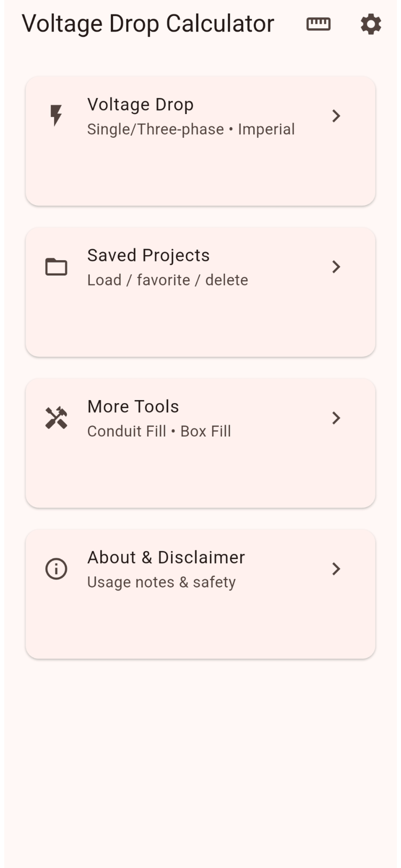The image size is (401, 868).
Task: Click the 'Usage notes & safety' subtitle
Action: (161, 582)
